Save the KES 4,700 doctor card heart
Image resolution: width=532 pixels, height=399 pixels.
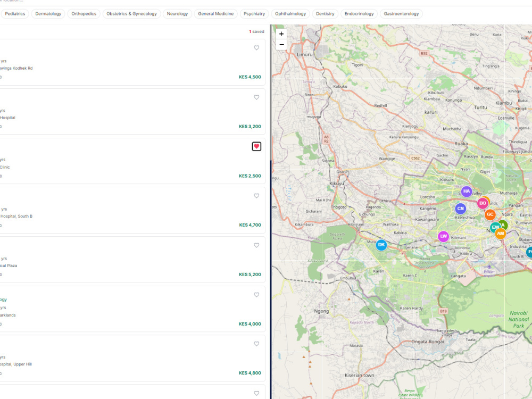coord(256,196)
